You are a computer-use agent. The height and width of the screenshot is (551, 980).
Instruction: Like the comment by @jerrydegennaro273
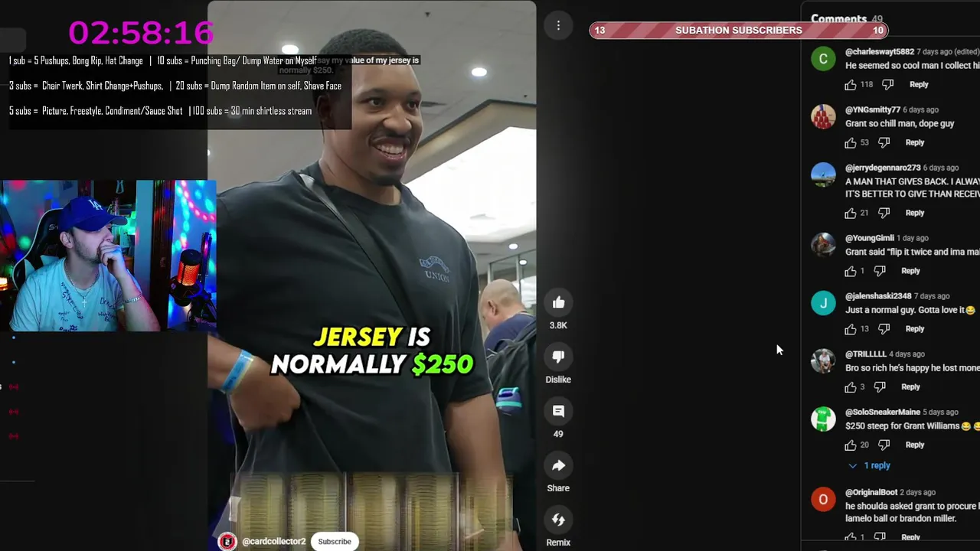pos(851,213)
